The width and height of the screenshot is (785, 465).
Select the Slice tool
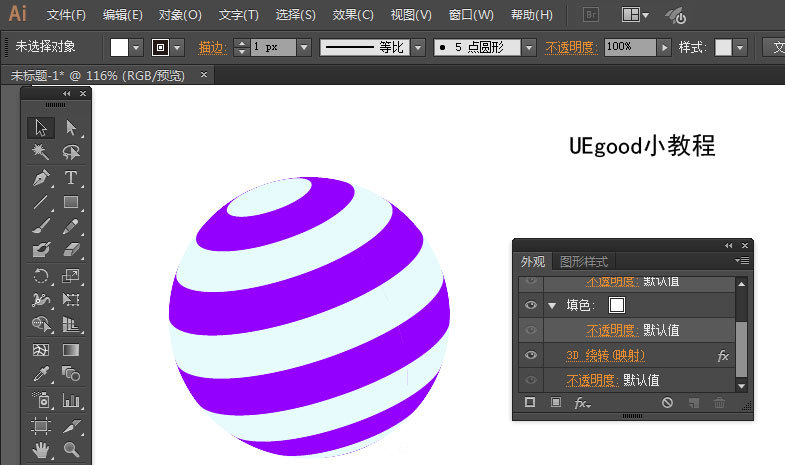point(71,426)
